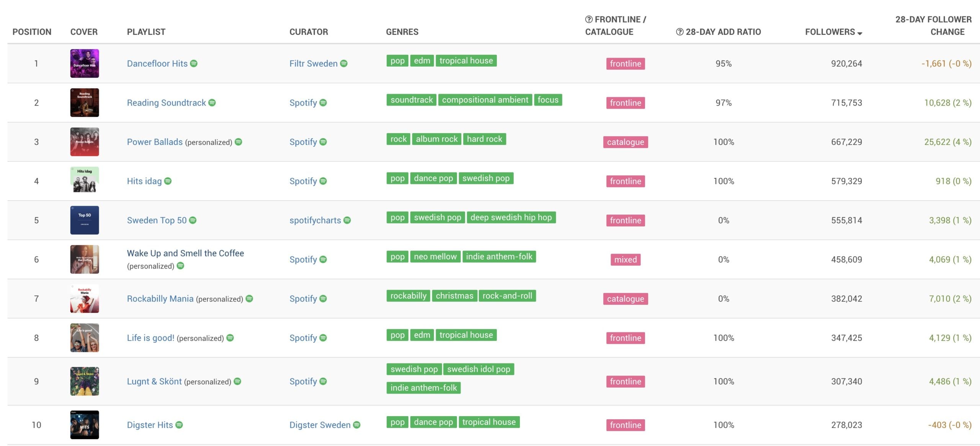Viewport: 980px width, 446px height.
Task: Sort table by Position header
Action: (32, 32)
